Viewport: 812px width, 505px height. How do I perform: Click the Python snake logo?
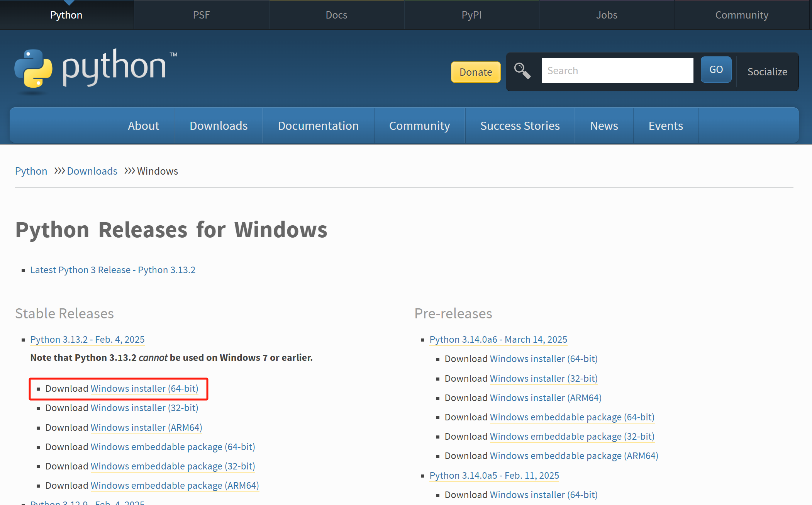click(34, 69)
